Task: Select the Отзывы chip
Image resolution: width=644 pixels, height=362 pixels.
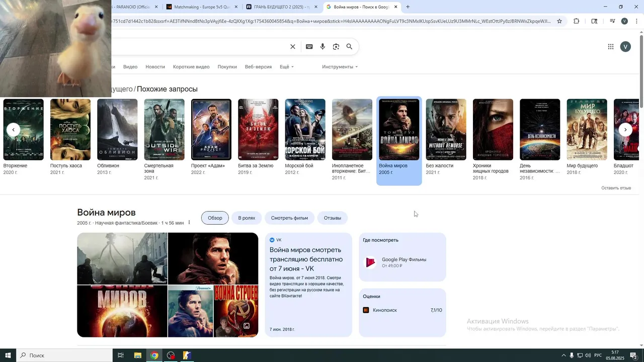Action: pos(332,218)
